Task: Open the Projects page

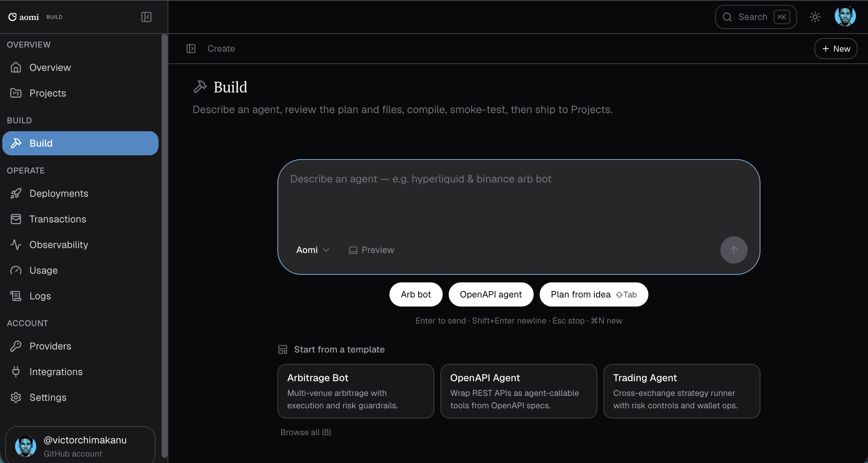Action: (80, 93)
